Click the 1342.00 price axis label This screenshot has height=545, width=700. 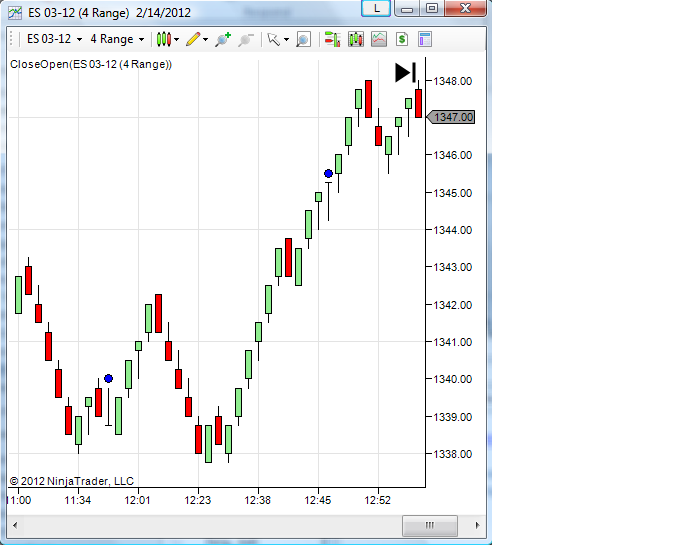click(x=453, y=305)
